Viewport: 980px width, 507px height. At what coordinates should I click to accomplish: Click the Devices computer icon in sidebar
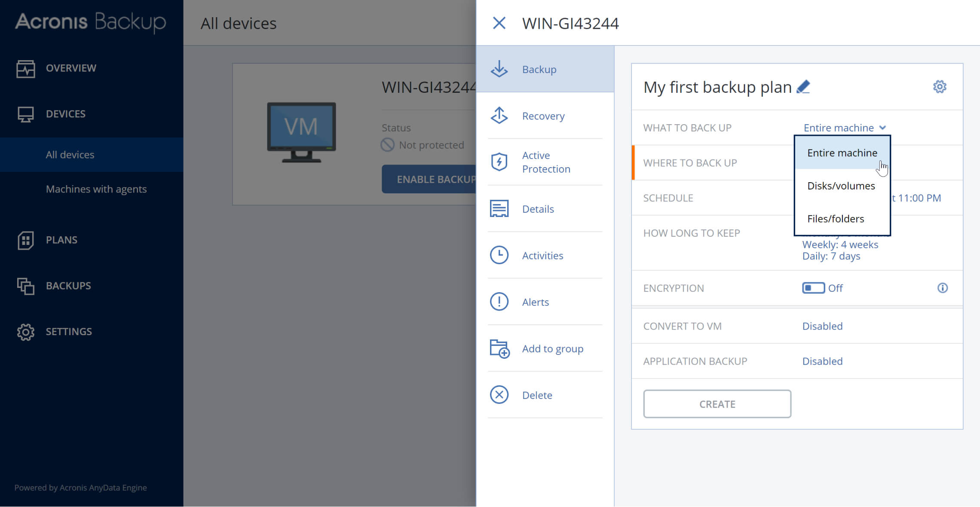(25, 114)
